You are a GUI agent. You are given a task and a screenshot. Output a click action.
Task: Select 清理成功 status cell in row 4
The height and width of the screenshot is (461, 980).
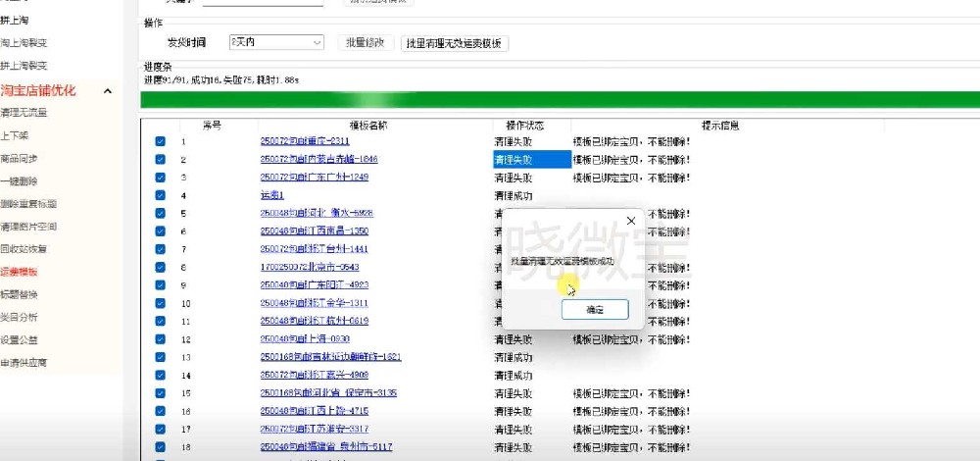point(514,196)
